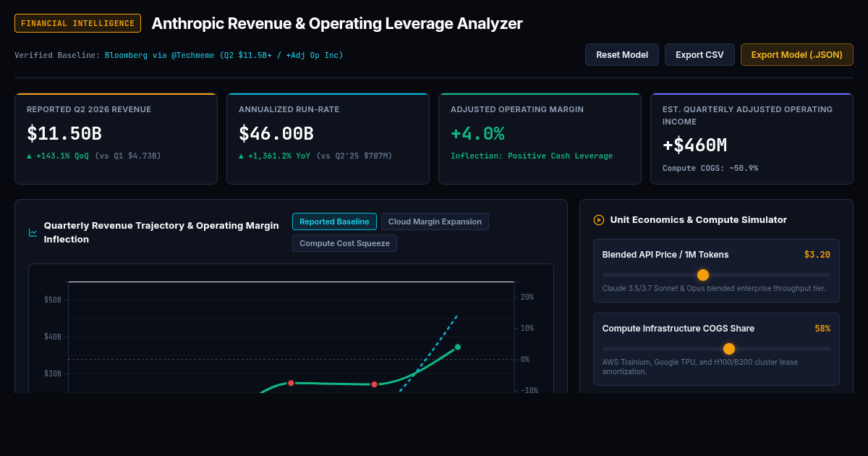
Task: Adjust the Compute Infrastructure COGS Share slider
Action: (729, 349)
